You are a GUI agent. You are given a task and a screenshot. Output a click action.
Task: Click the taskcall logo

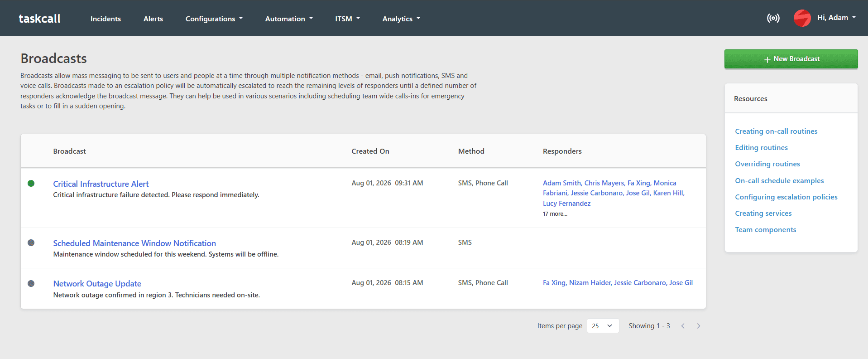point(39,19)
